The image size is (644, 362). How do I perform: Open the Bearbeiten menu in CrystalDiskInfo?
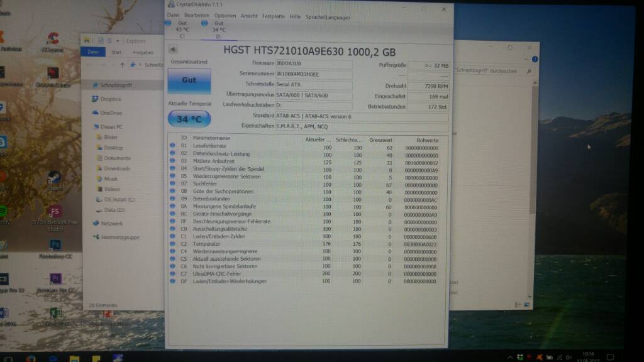point(197,15)
